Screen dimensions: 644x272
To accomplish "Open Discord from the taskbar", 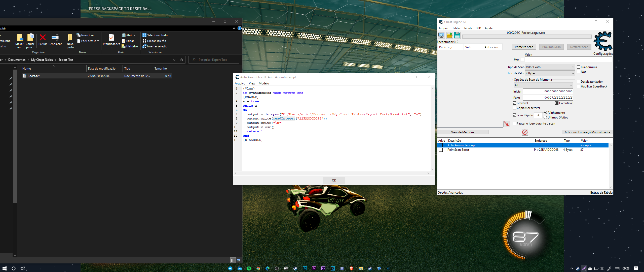I will pyautogui.click(x=342, y=268).
